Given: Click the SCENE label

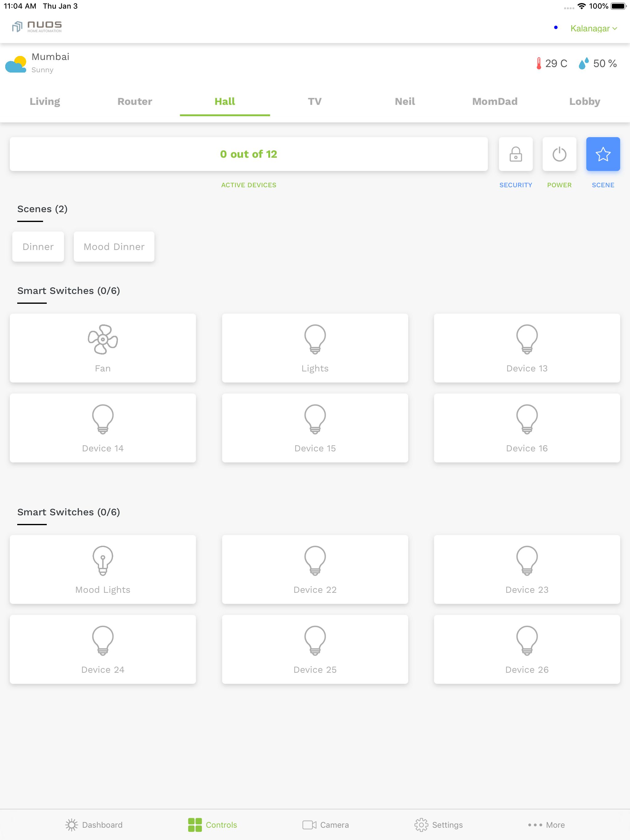Looking at the screenshot, I should (x=603, y=185).
